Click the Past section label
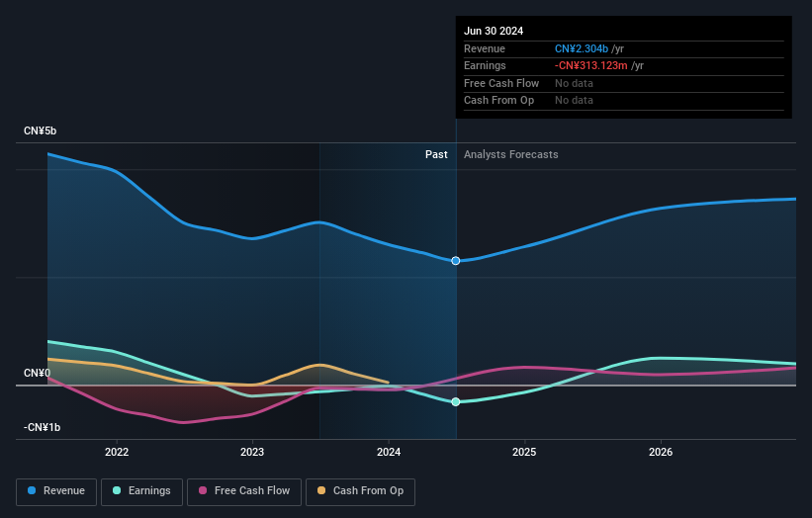812x518 pixels. point(436,155)
